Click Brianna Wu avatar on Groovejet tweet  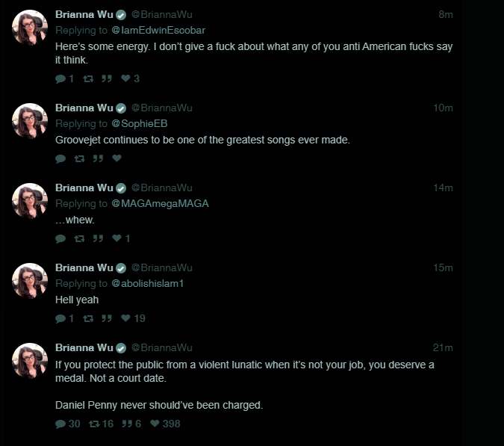click(x=30, y=121)
